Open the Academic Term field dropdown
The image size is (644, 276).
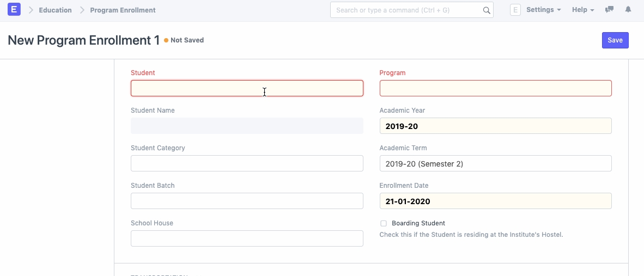pos(495,163)
